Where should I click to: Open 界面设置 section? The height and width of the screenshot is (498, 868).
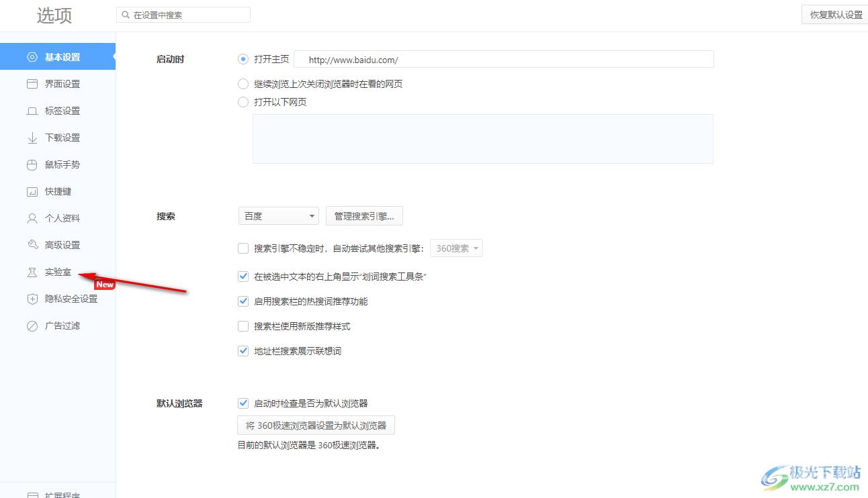coord(58,84)
